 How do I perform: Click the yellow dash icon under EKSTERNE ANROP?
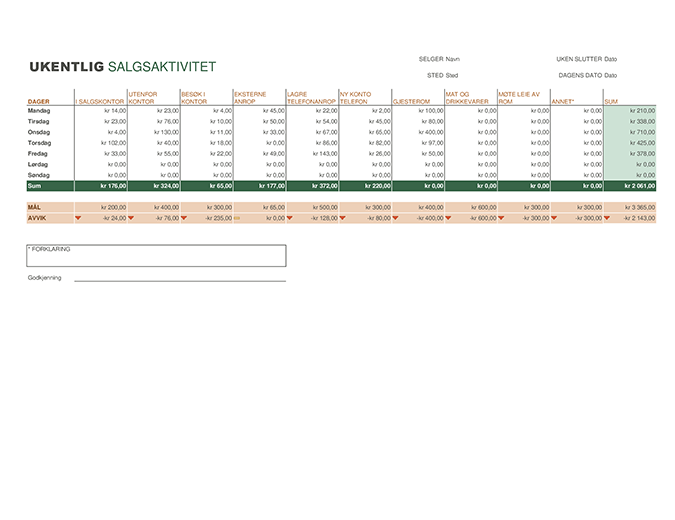click(x=237, y=218)
